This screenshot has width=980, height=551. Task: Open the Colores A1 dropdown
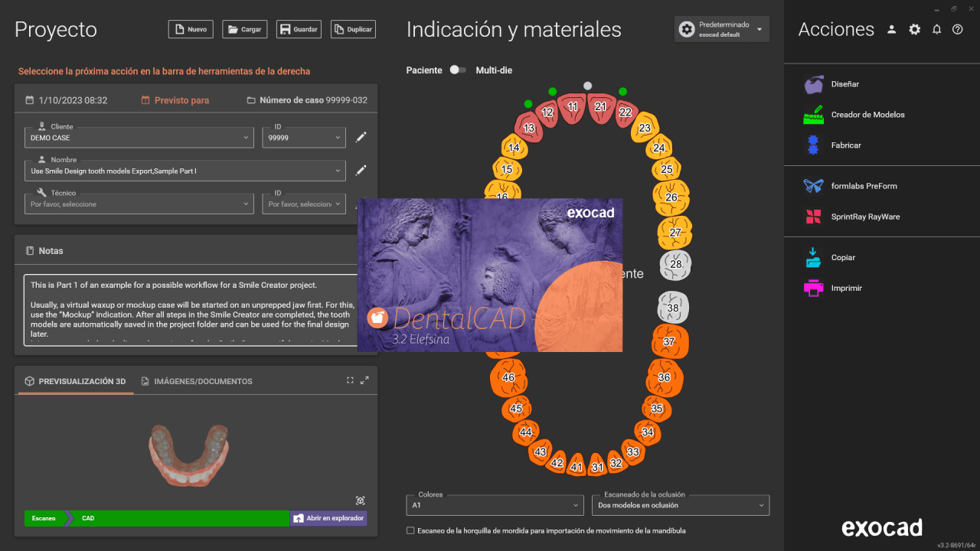(495, 505)
